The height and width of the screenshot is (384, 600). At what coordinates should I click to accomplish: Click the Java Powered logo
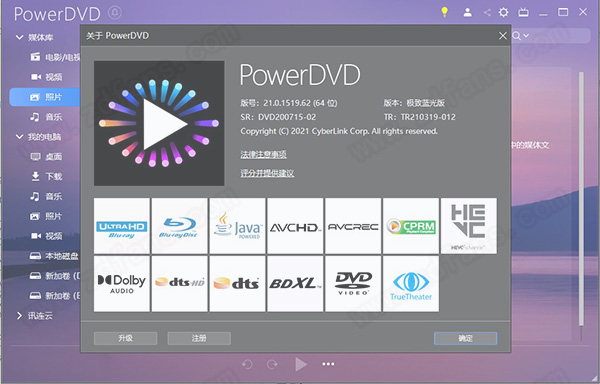click(x=237, y=226)
